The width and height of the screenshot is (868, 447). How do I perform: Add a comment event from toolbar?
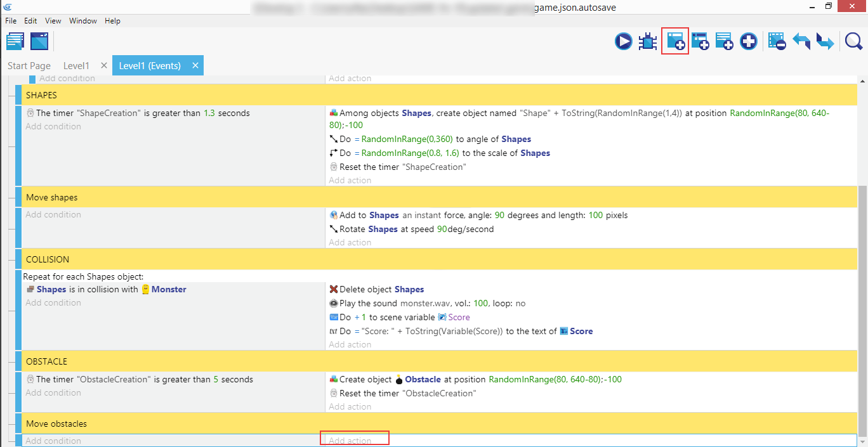point(724,42)
